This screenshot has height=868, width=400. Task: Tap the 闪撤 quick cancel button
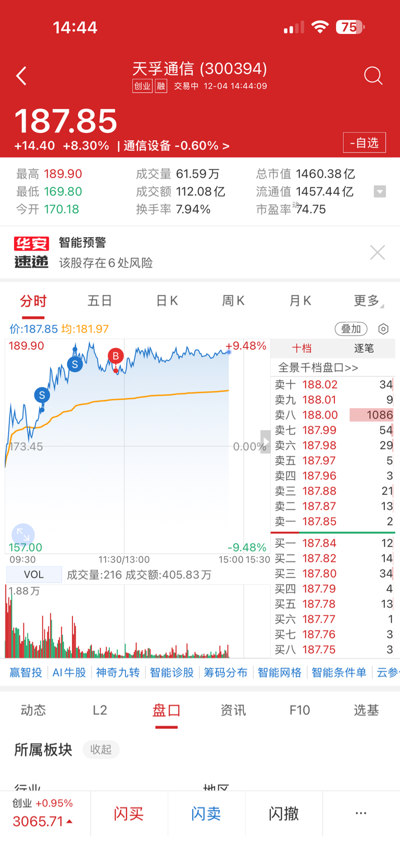point(284,814)
